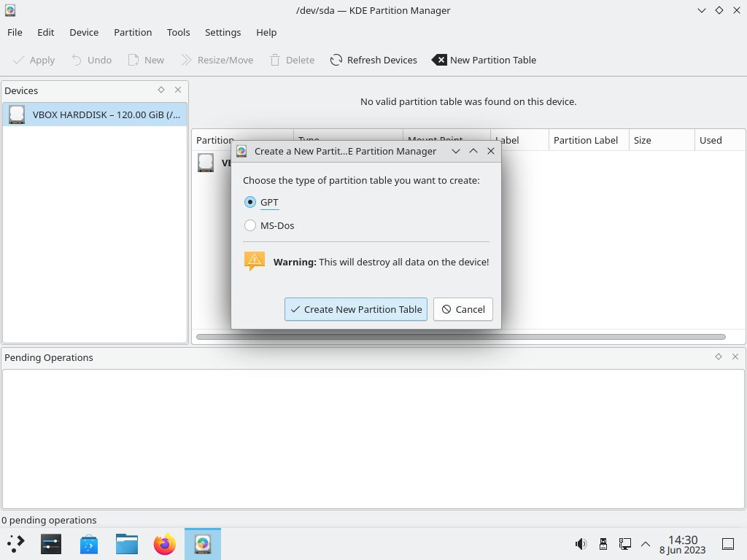The height and width of the screenshot is (560, 747).
Task: Open the Partition menu
Action: coord(133,32)
